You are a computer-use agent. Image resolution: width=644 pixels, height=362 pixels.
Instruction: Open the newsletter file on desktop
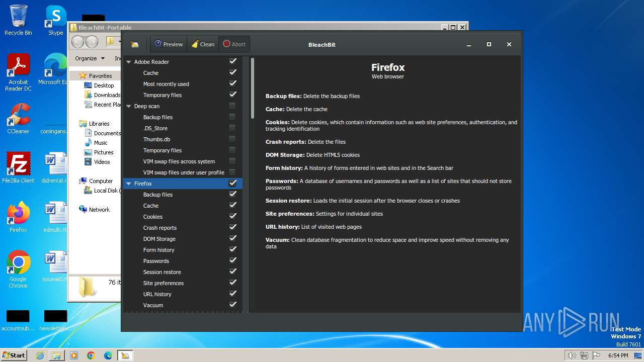click(55, 320)
